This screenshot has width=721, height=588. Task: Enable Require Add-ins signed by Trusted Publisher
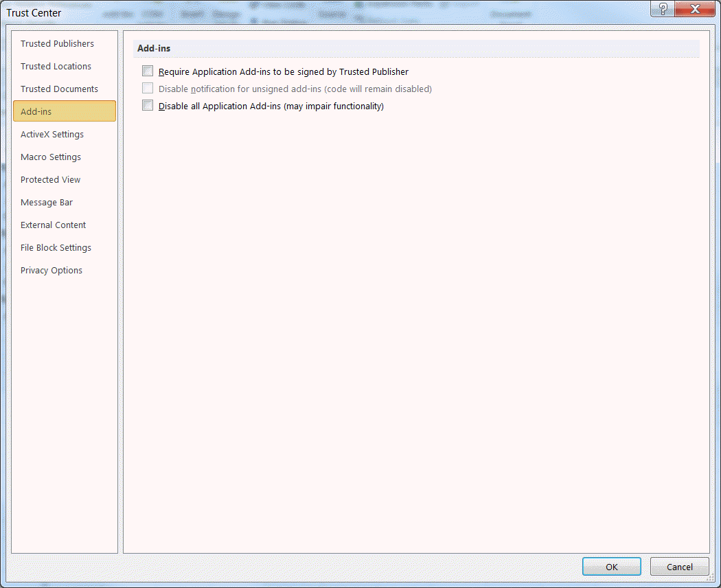tap(148, 71)
